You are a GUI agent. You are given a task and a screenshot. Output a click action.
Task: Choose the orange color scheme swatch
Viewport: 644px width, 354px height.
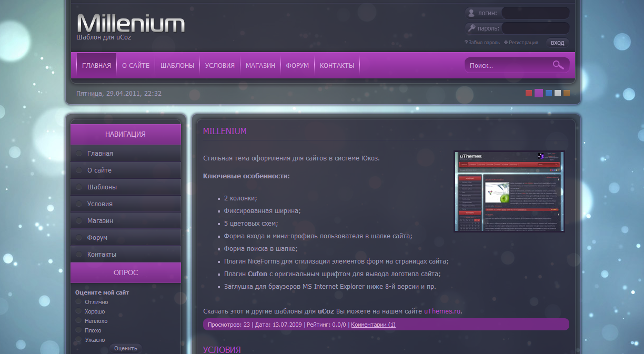coord(567,94)
